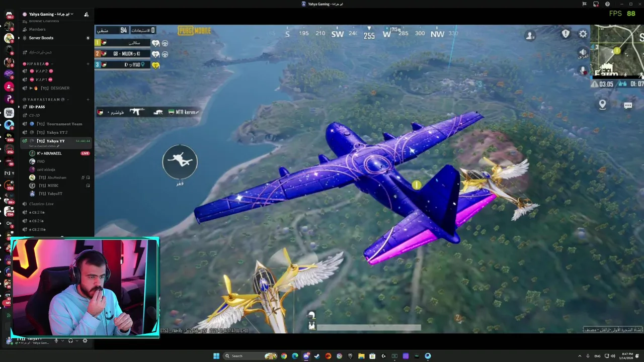
Task: Open the in-game friends list icon
Action: coord(530,35)
